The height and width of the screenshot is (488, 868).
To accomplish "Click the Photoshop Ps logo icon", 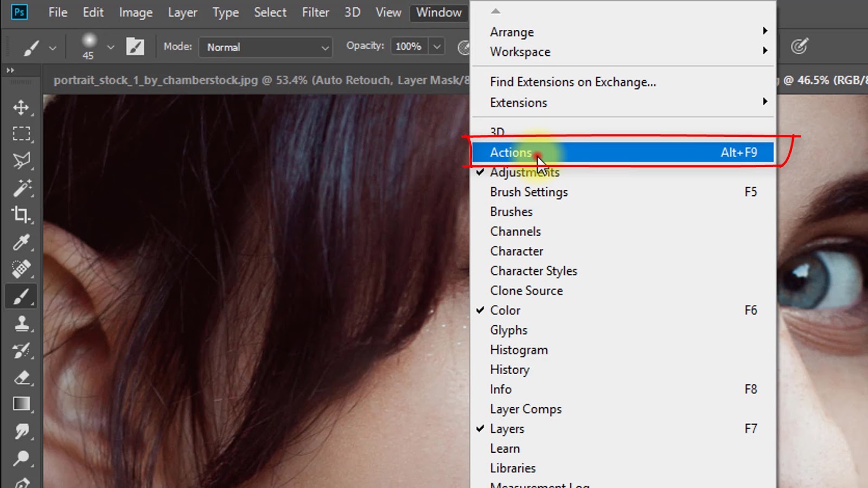I will [19, 12].
